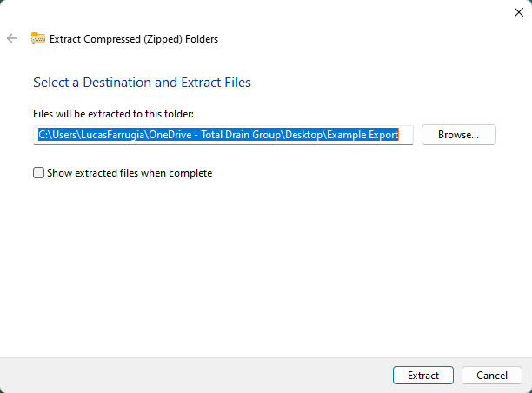Image resolution: width=532 pixels, height=393 pixels.
Task: Click the 'Files will be extracted to this folder:' label
Action: (113, 114)
